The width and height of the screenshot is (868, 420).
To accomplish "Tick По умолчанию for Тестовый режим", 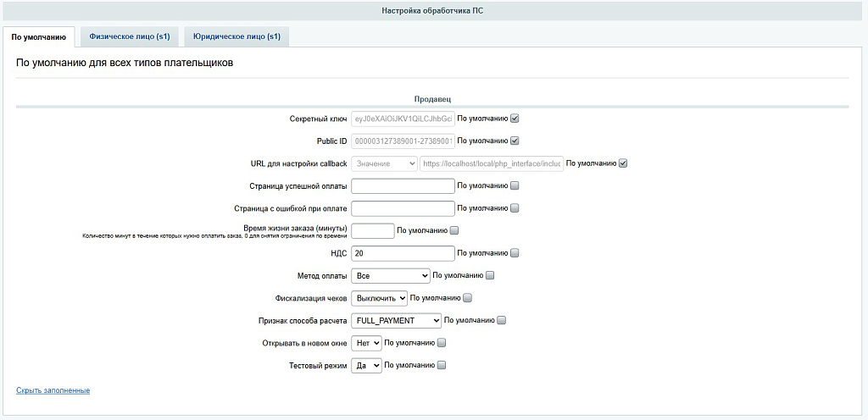I will pyautogui.click(x=441, y=365).
